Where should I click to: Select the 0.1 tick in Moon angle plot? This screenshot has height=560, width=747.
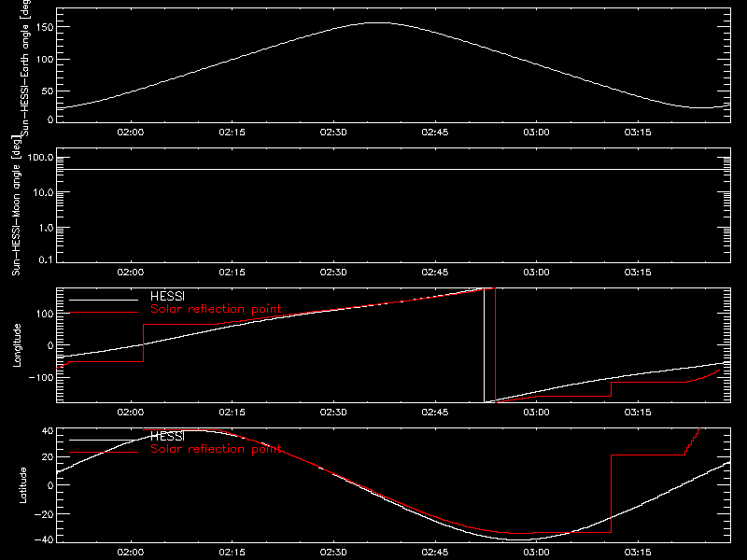click(46, 259)
